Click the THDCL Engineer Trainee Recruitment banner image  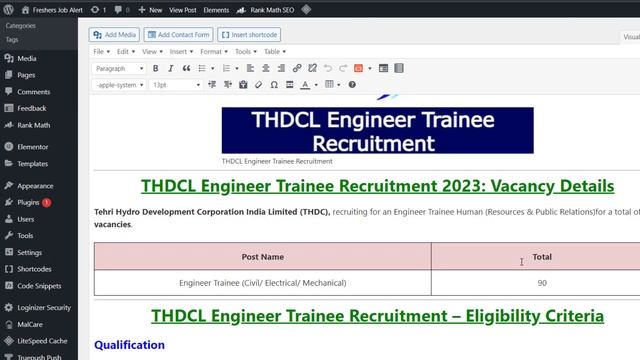(378, 131)
